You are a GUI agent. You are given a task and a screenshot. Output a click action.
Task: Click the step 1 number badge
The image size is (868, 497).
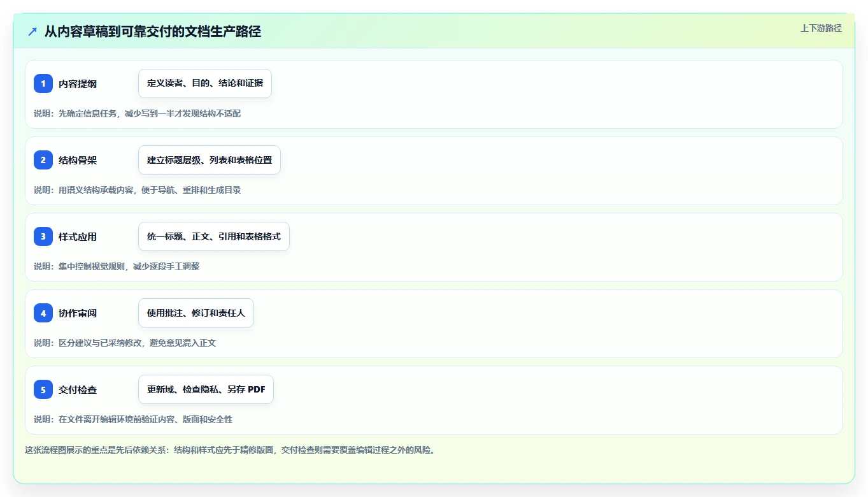(x=43, y=83)
